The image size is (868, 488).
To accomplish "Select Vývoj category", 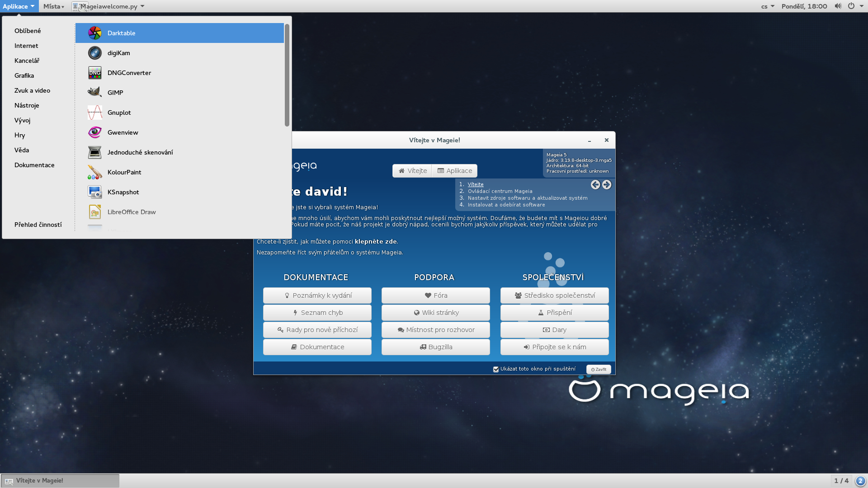I will point(22,120).
